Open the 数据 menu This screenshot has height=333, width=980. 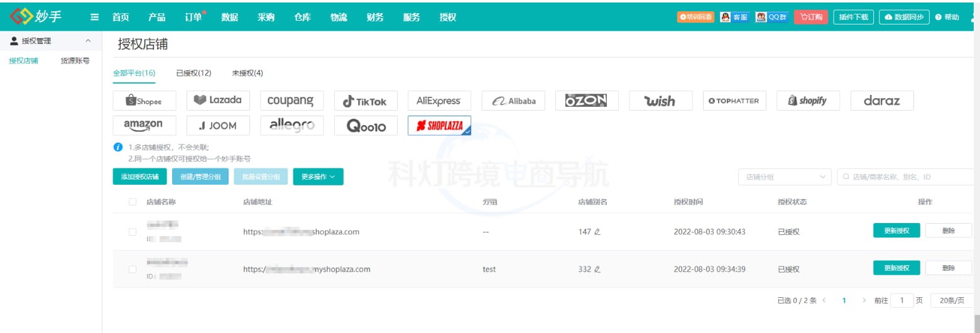tap(230, 18)
